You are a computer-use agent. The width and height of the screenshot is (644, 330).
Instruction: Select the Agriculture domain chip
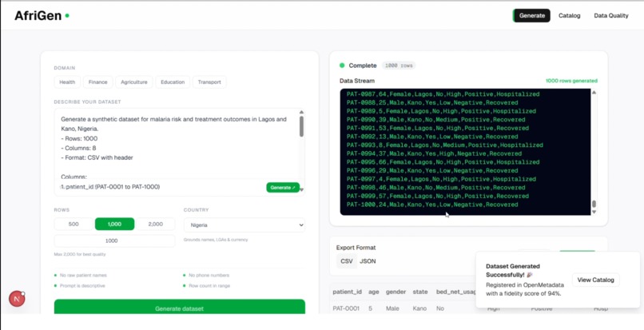point(134,82)
